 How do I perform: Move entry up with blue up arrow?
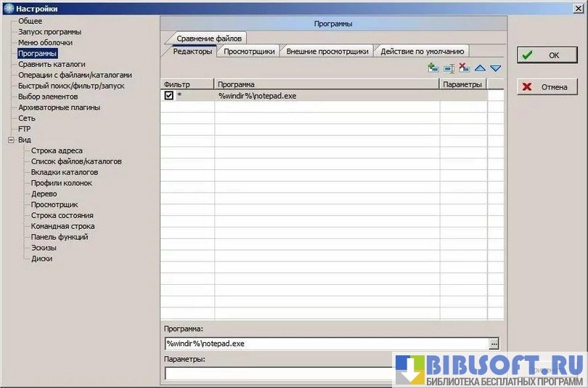pos(480,68)
